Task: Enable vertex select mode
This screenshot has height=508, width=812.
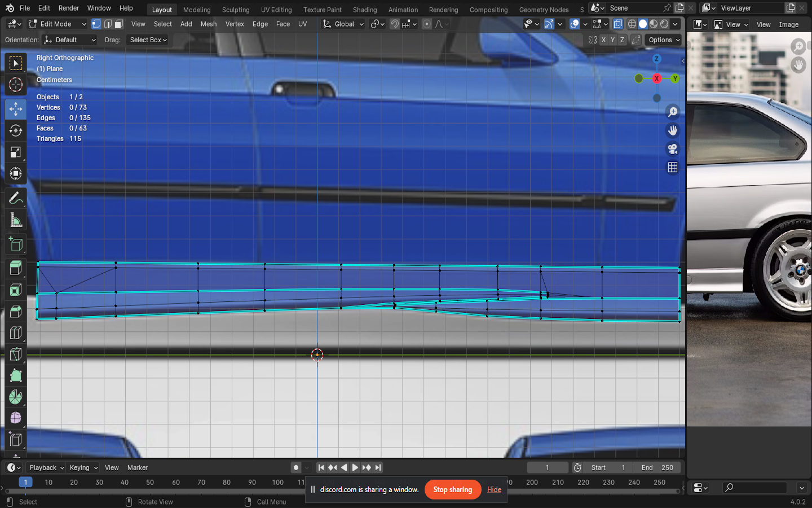Action: pos(96,24)
